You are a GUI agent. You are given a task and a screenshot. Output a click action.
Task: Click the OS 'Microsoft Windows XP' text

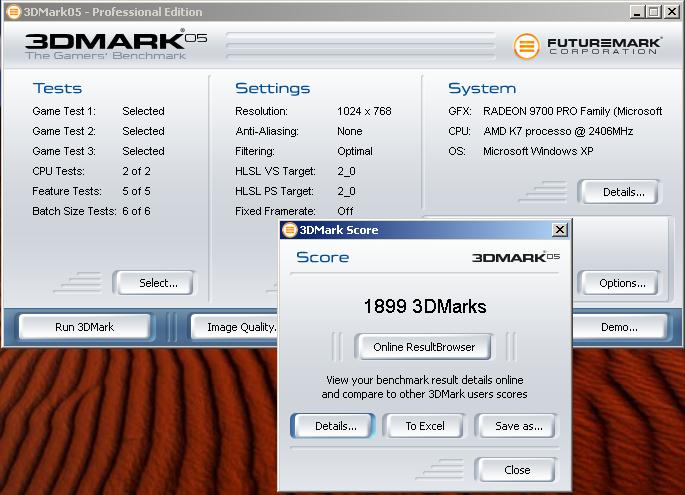pyautogui.click(x=538, y=151)
